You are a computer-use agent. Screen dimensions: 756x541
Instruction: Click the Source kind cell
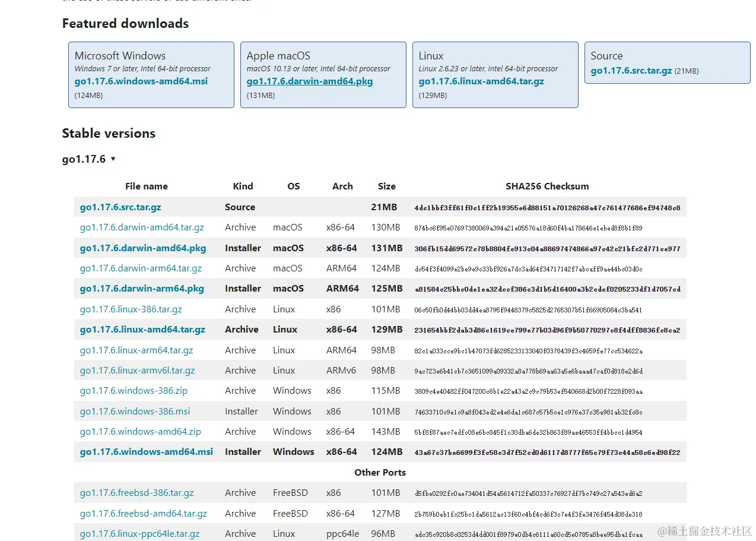(x=240, y=207)
